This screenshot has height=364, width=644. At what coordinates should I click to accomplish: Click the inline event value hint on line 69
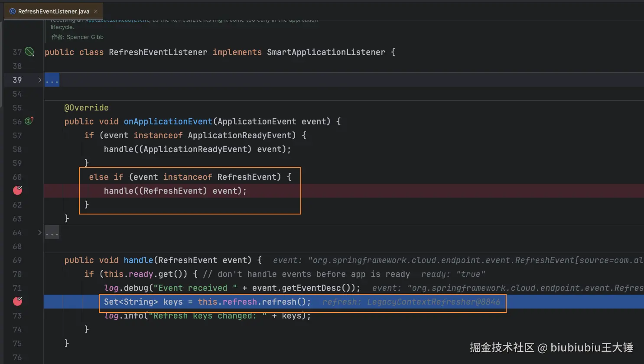click(x=458, y=260)
